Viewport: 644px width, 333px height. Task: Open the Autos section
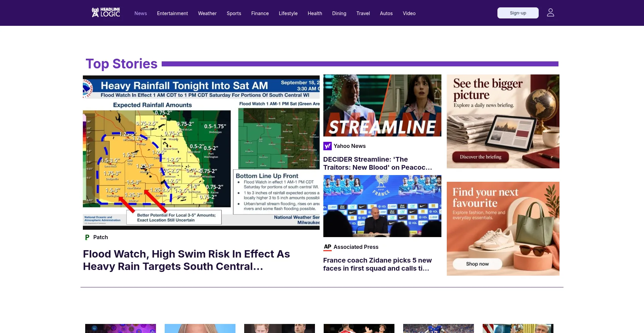[386, 13]
